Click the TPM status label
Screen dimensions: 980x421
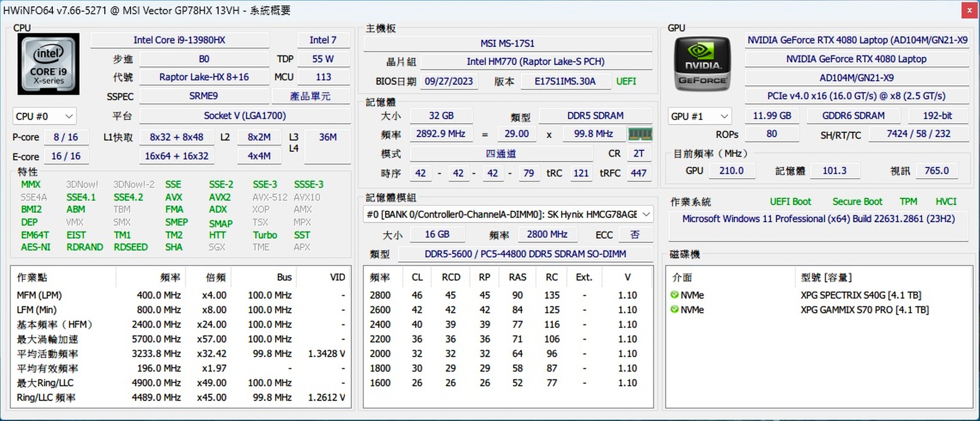pyautogui.click(x=909, y=202)
